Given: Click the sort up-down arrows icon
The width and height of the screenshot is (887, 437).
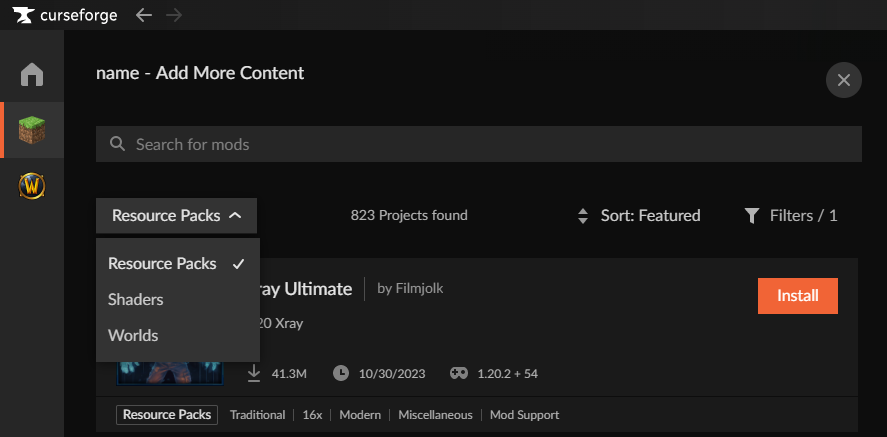Looking at the screenshot, I should click(x=583, y=216).
